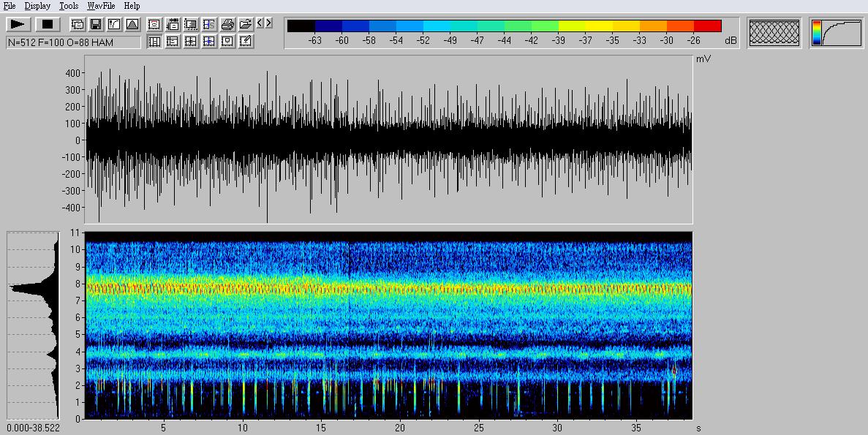Open the Display menu
The height and width of the screenshot is (435, 868).
[x=37, y=6]
